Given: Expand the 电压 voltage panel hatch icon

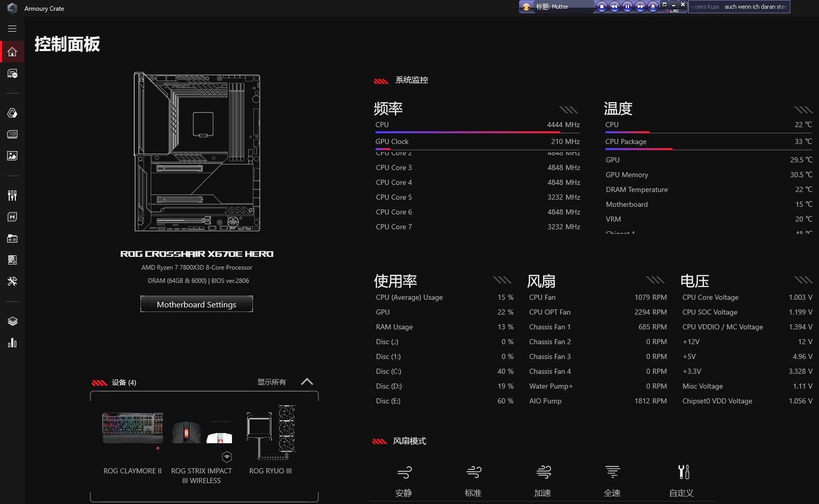Looking at the screenshot, I should (803, 279).
